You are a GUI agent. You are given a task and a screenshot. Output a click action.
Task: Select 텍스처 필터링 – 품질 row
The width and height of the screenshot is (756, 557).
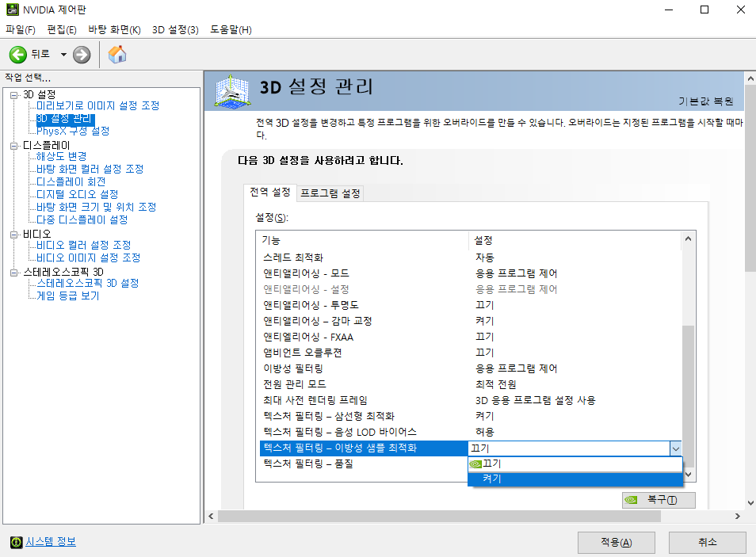[x=364, y=464]
